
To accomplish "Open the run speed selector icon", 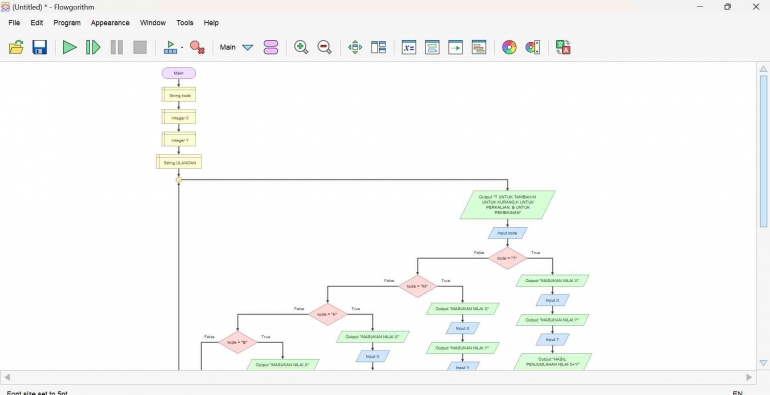I will (172, 47).
